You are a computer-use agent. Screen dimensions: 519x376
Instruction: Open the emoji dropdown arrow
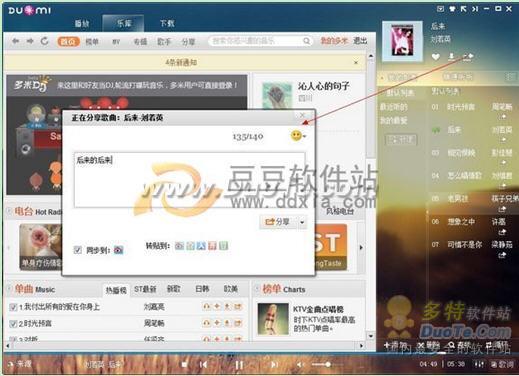pos(304,136)
